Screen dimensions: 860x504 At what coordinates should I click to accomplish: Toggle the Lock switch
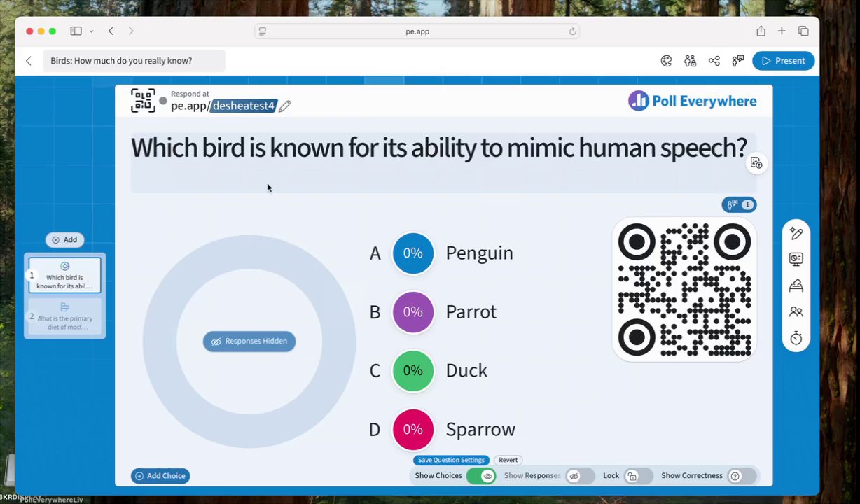click(x=638, y=476)
